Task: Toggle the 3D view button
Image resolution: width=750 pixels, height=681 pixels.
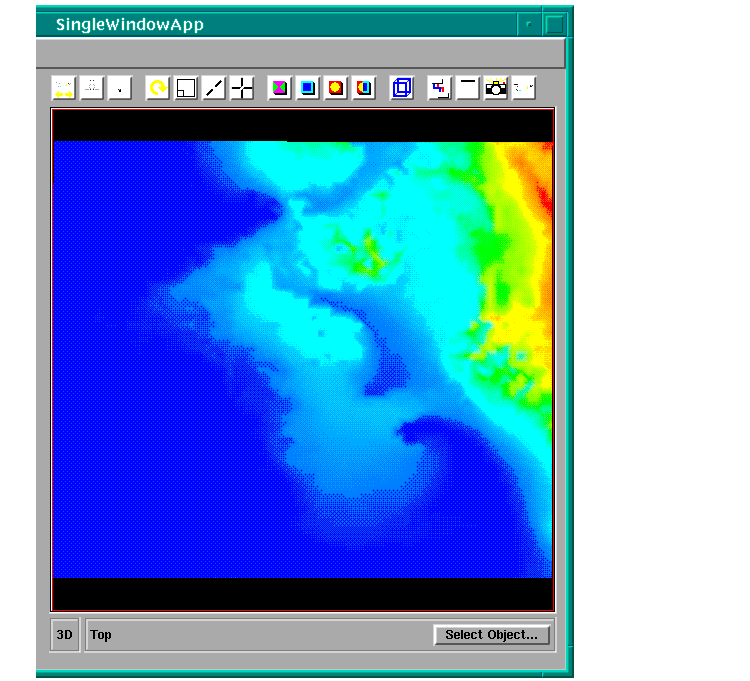Action: pyautogui.click(x=65, y=635)
